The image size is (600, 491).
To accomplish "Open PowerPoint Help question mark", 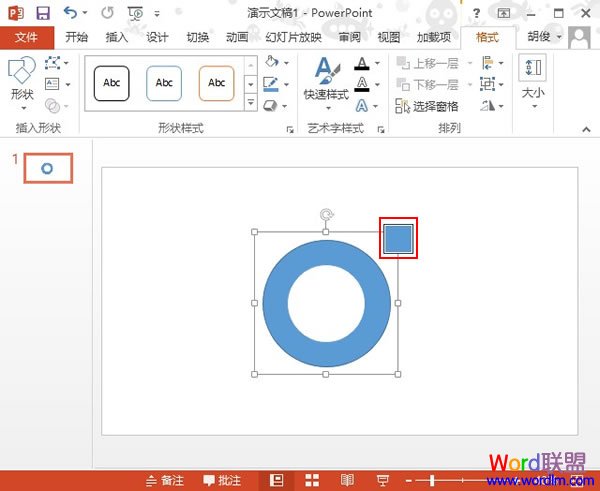I will [x=476, y=13].
